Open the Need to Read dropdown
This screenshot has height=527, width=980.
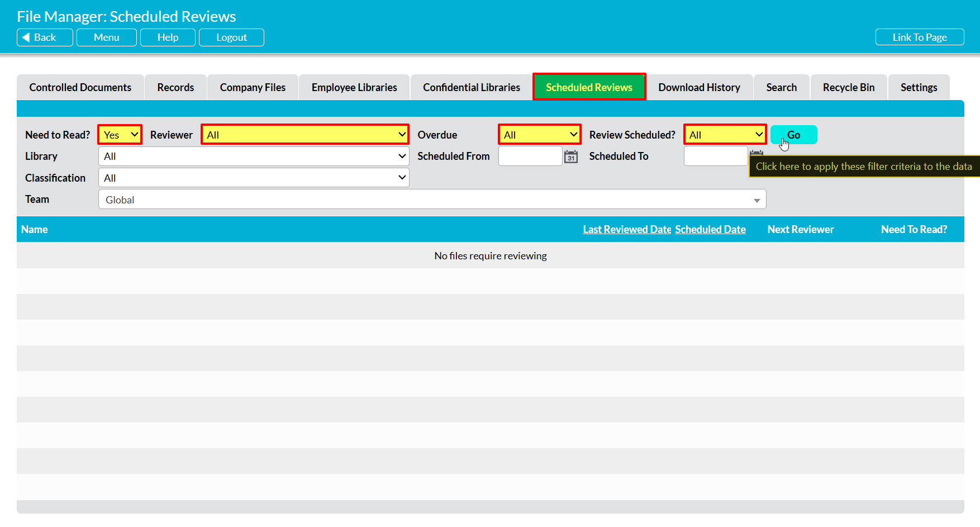coord(120,135)
